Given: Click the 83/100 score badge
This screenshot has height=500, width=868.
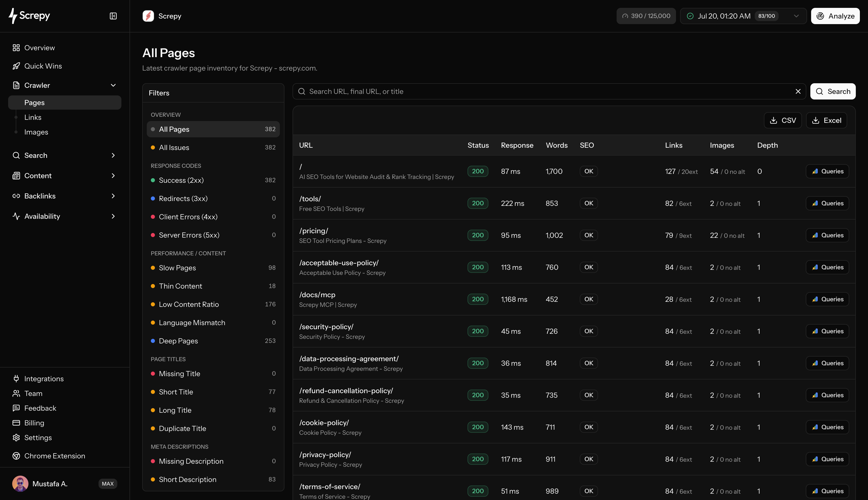Looking at the screenshot, I should pyautogui.click(x=766, y=16).
